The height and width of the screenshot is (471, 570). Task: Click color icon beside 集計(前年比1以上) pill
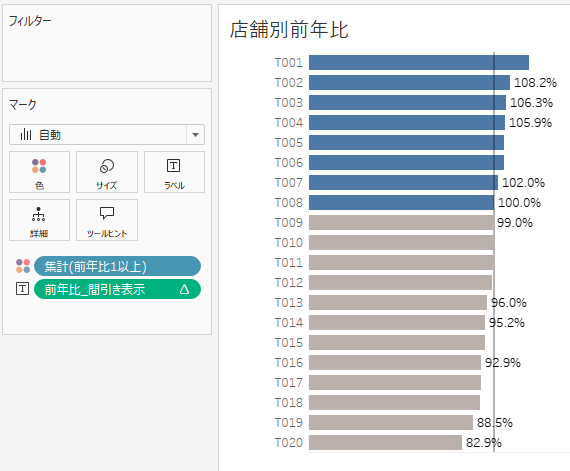[x=23, y=266]
